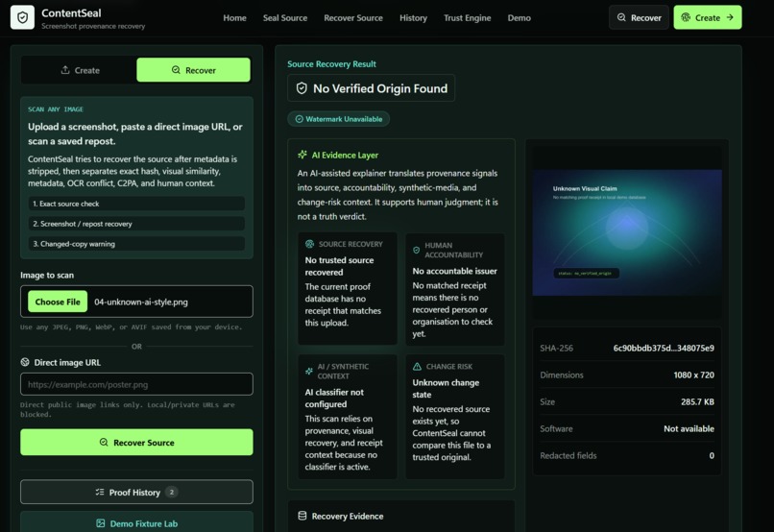Click the database icon beside Recovery Evidence
This screenshot has height=532, width=774.
[302, 516]
